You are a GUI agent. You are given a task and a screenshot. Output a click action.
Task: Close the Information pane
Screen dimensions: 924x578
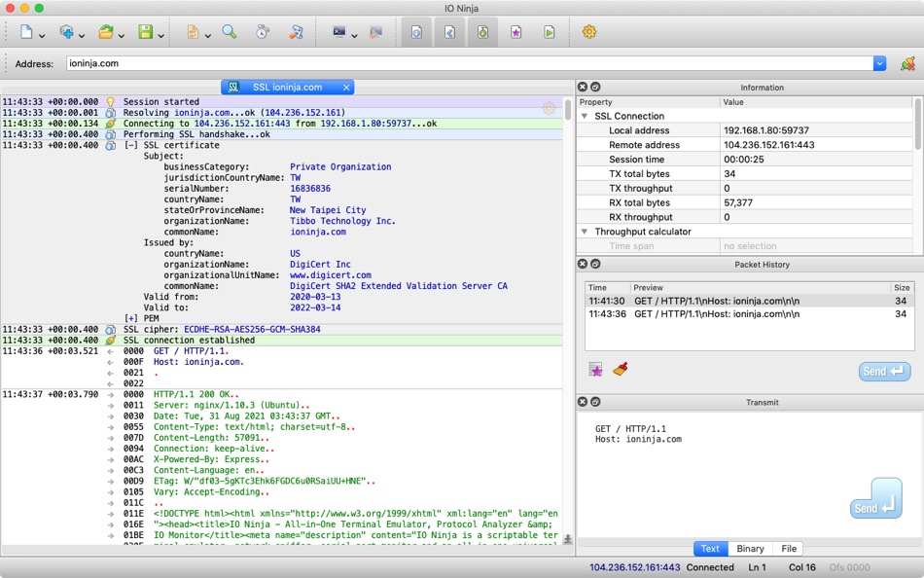coord(583,87)
